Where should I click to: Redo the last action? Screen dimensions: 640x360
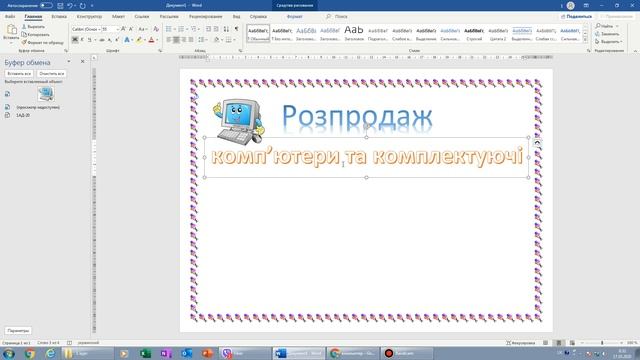point(82,5)
